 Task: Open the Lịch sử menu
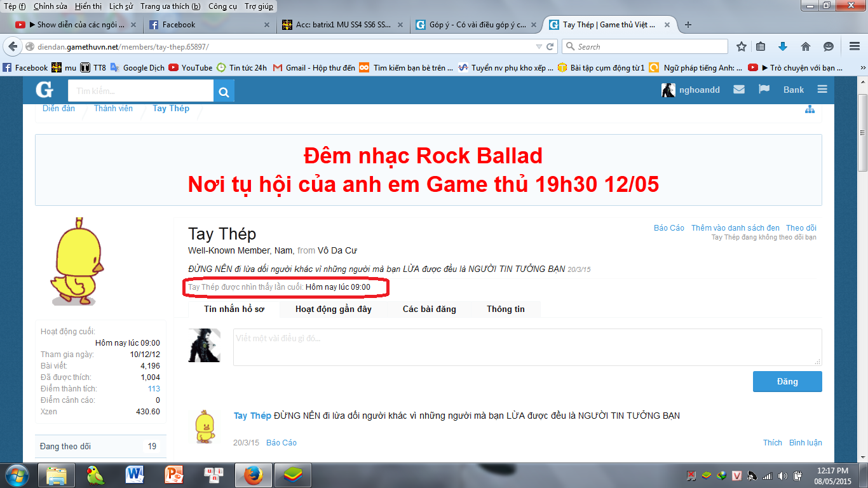(x=121, y=6)
